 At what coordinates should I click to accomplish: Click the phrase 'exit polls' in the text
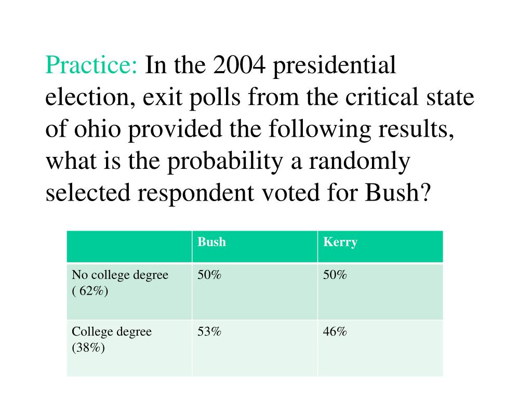[191, 98]
